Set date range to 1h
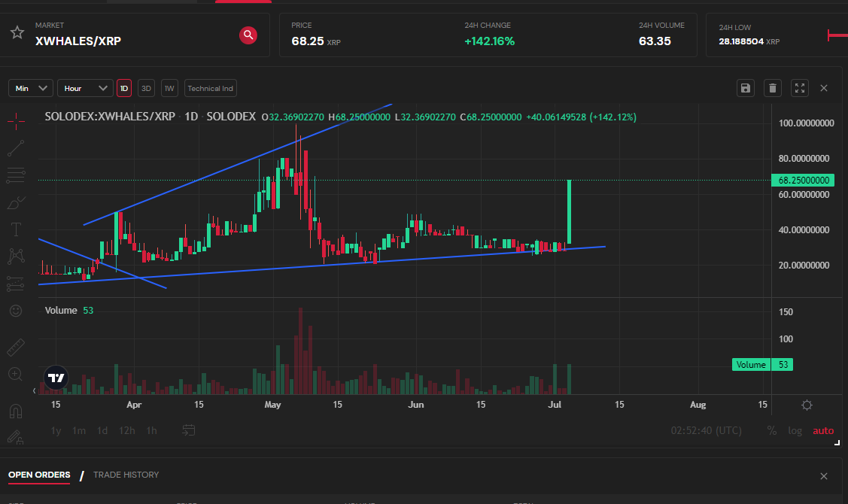The height and width of the screenshot is (504, 848). click(152, 430)
